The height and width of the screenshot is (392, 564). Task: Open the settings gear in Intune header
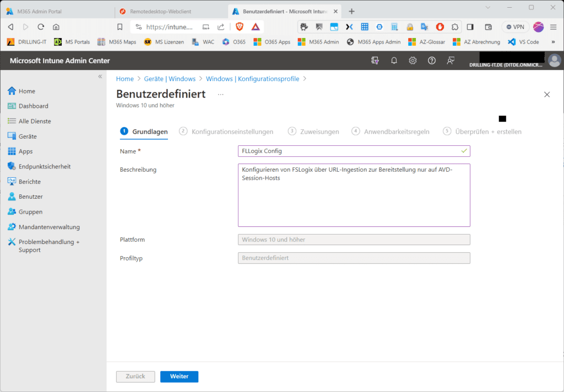413,61
